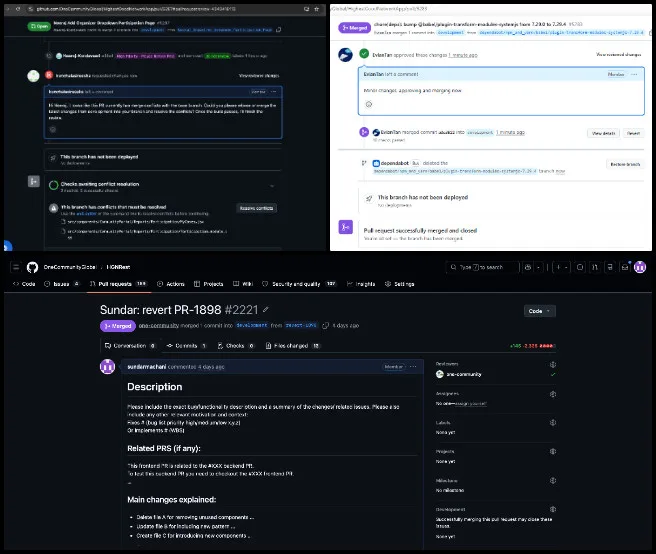Click the Projects gear icon in sidebar
Screen dimensions: 656x554
click(553, 451)
